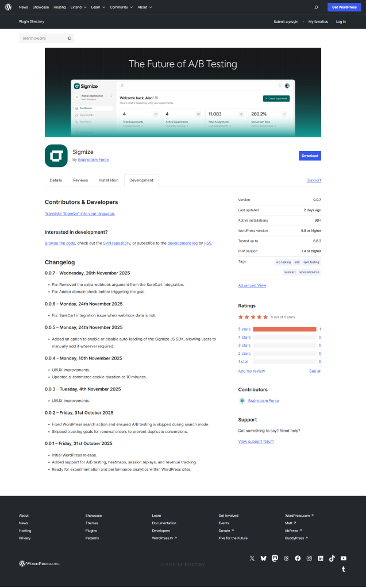This screenshot has height=588, width=366.
Task: Open footer Five for the Future link
Action: tap(233, 538)
